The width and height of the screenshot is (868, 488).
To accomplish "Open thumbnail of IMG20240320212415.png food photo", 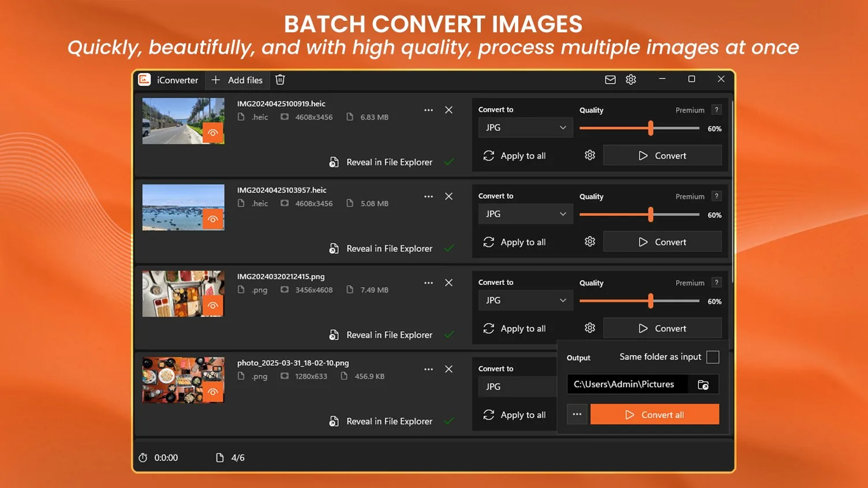I will tap(184, 294).
